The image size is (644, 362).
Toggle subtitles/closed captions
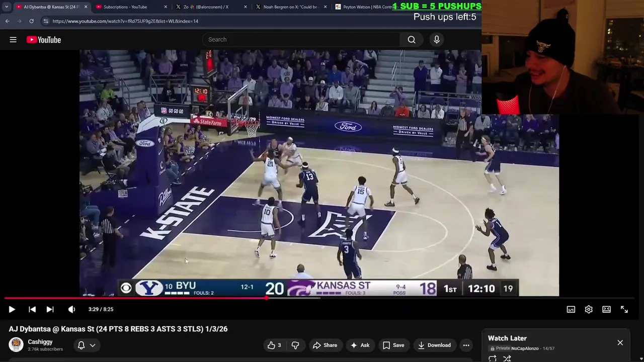[x=571, y=309]
